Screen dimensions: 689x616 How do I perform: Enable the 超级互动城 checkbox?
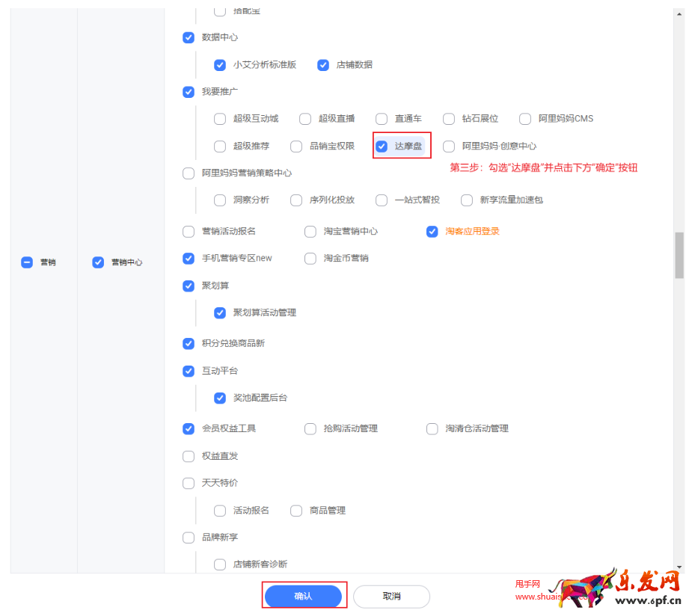pyautogui.click(x=220, y=119)
